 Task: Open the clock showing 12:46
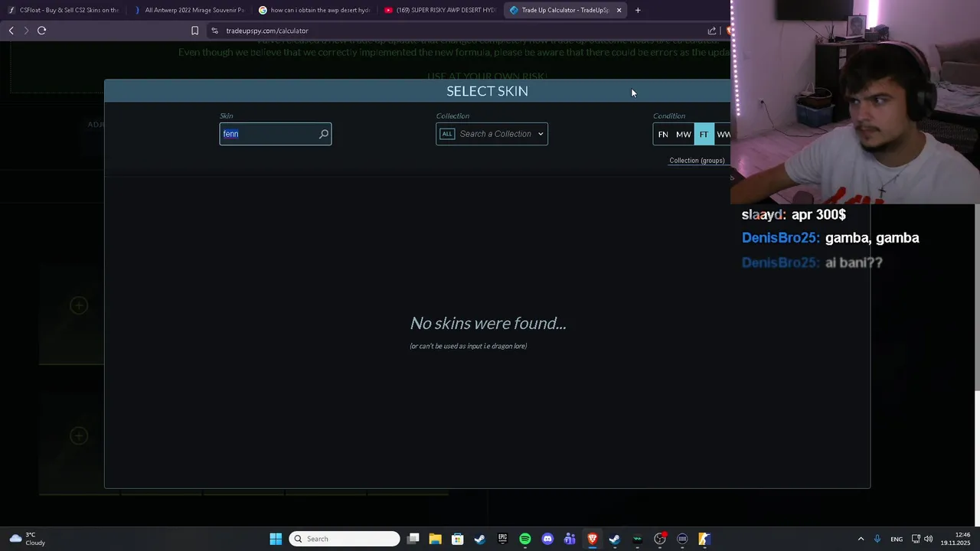tap(955, 539)
